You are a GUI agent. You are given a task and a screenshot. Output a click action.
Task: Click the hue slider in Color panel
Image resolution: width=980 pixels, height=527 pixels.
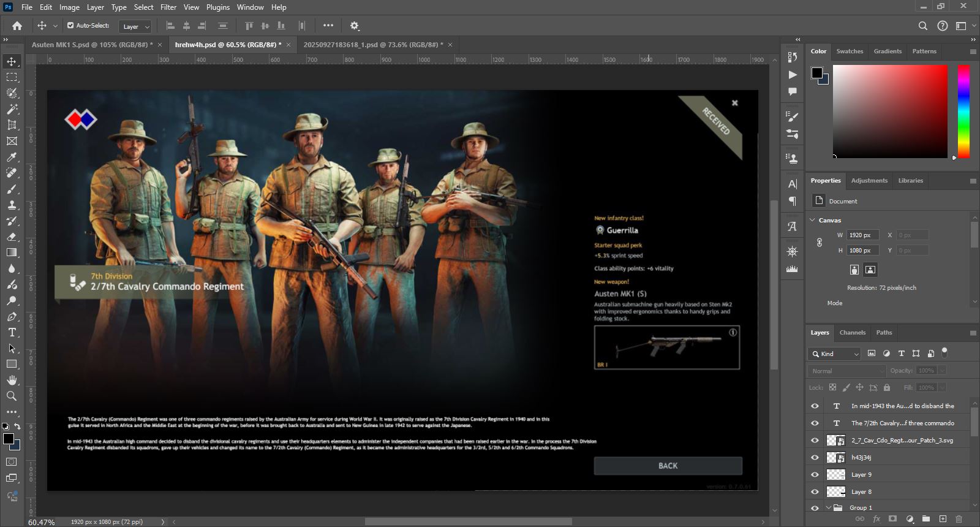tap(963, 111)
